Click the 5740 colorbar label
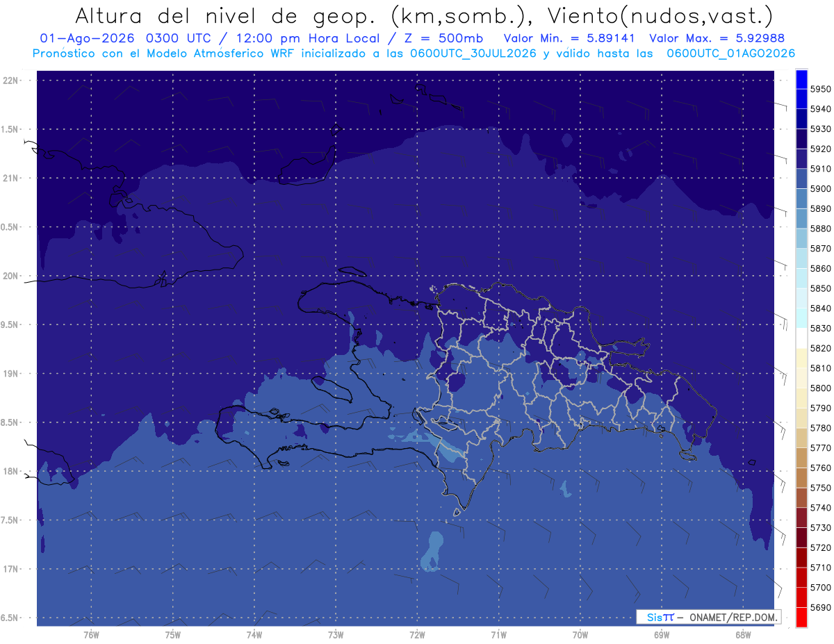 point(821,507)
